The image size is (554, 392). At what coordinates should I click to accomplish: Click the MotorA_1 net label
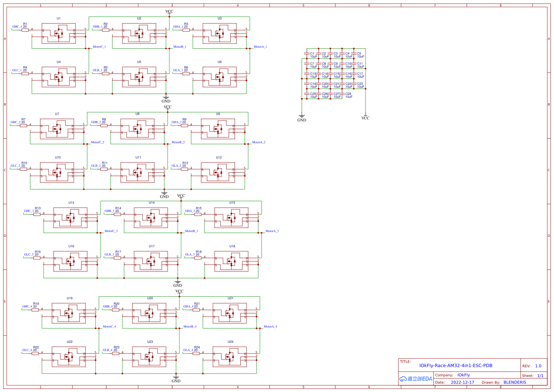(260, 47)
